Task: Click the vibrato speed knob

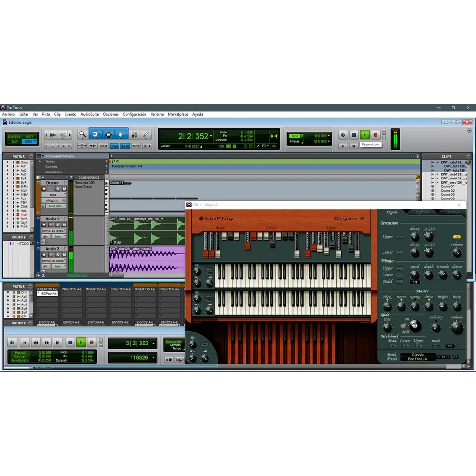Action: (415, 275)
